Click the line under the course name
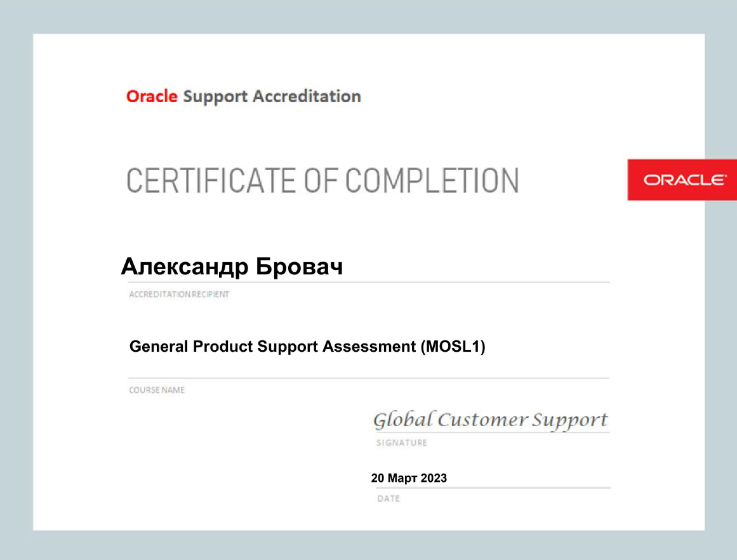Viewport: 737px width, 560px height. point(368,375)
